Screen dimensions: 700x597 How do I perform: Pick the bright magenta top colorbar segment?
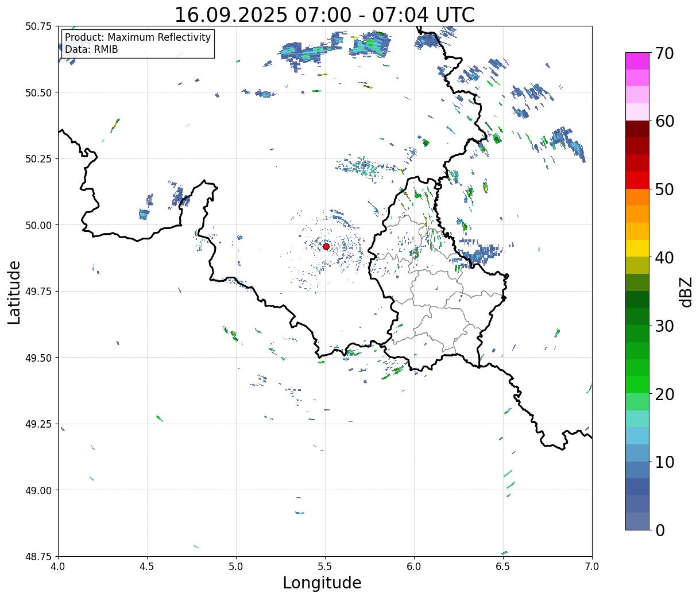[x=637, y=61]
